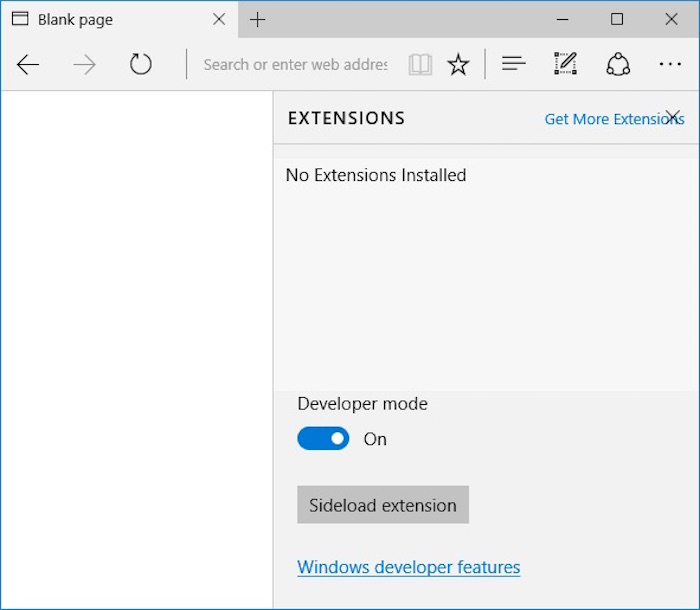Select the Blank page tab

pyautogui.click(x=100, y=20)
